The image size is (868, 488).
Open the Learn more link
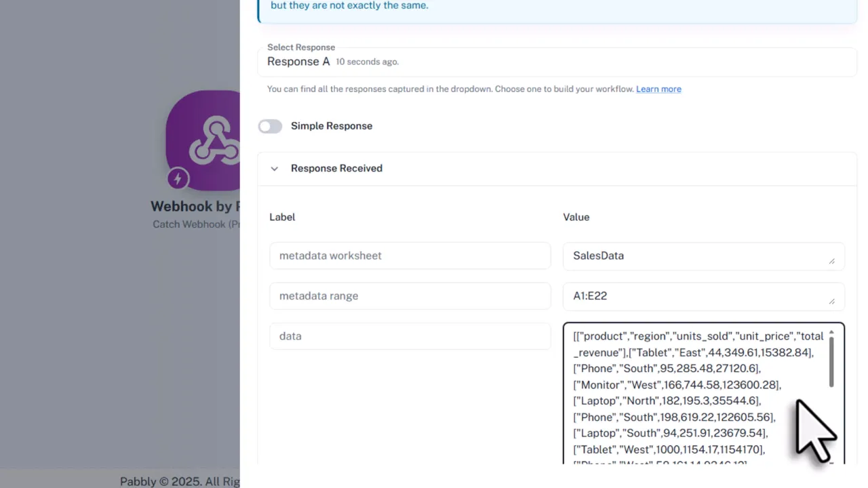pyautogui.click(x=658, y=89)
